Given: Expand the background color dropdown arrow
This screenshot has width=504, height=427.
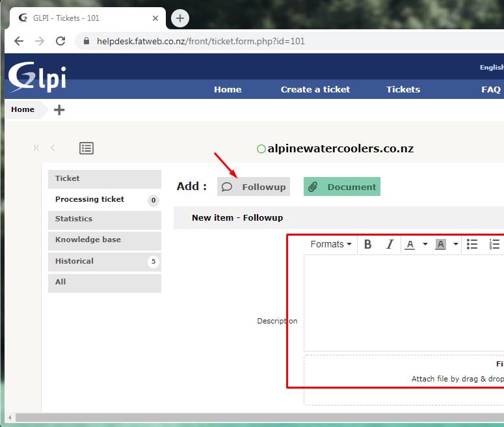Looking at the screenshot, I should 455,244.
